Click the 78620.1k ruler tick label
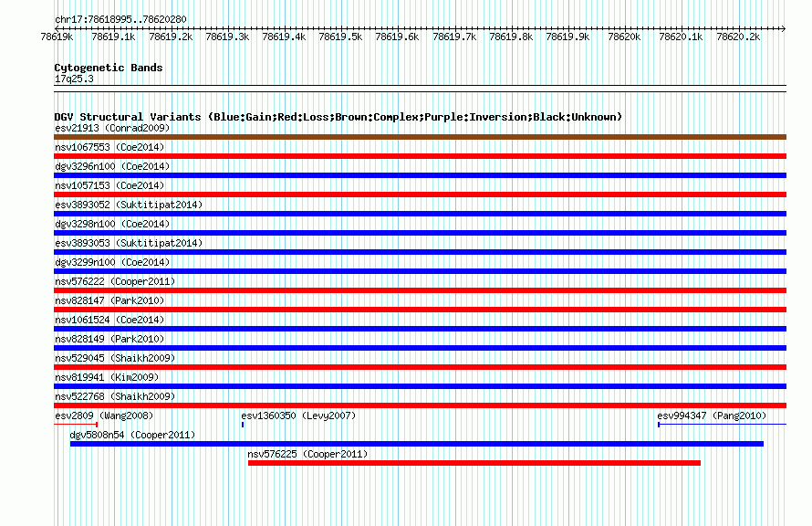 point(681,37)
